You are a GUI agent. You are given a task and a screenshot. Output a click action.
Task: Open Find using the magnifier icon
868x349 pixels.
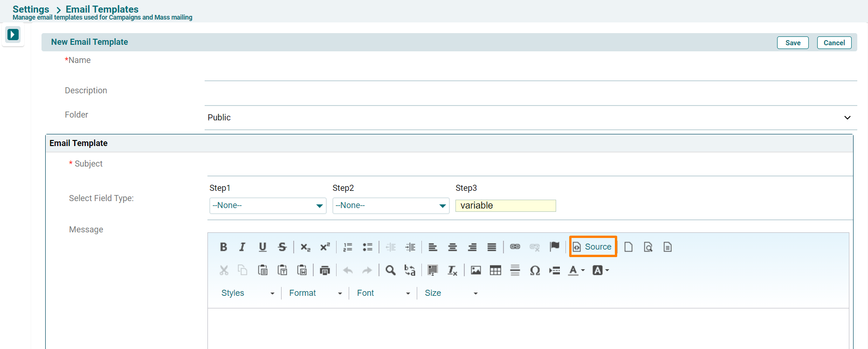[391, 270]
